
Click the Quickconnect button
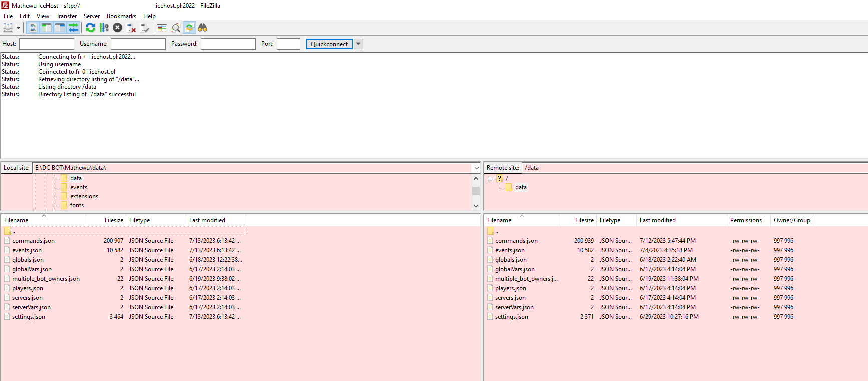[329, 44]
